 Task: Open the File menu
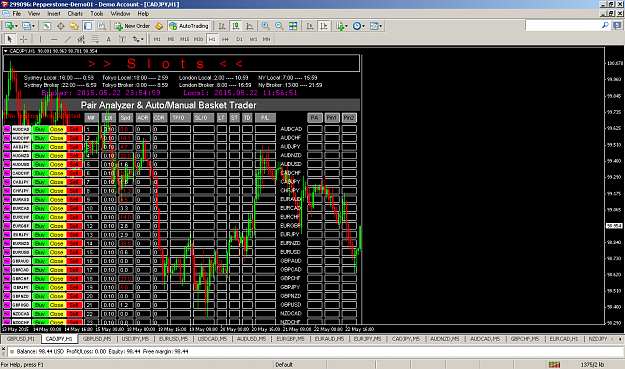17,14
